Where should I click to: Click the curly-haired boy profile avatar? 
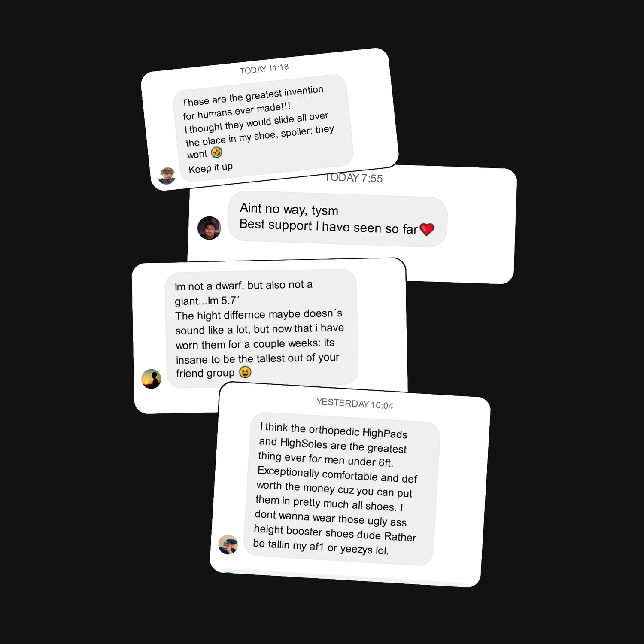pyautogui.click(x=167, y=176)
